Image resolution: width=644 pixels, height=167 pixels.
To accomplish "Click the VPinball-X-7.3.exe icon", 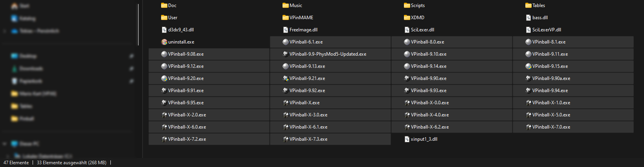I will pos(286,139).
